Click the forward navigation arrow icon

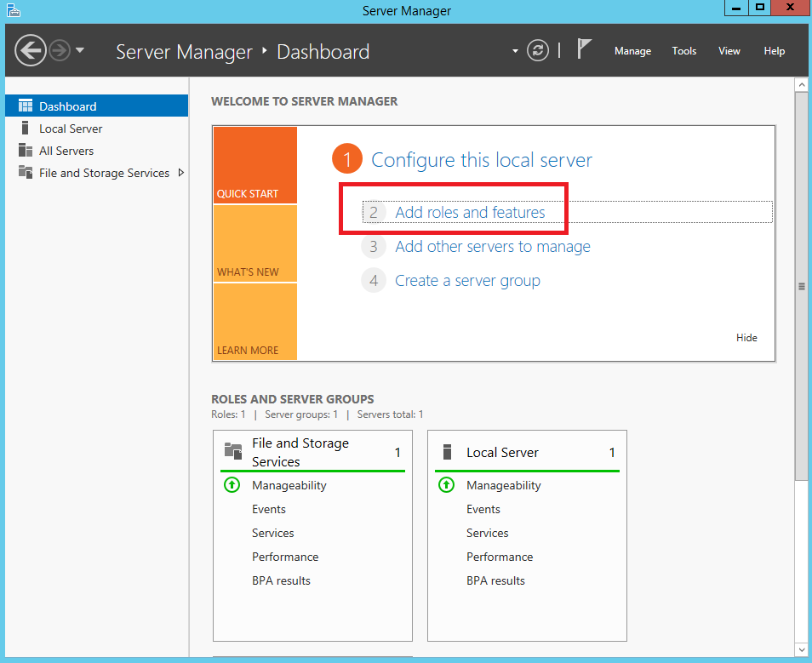coord(60,51)
